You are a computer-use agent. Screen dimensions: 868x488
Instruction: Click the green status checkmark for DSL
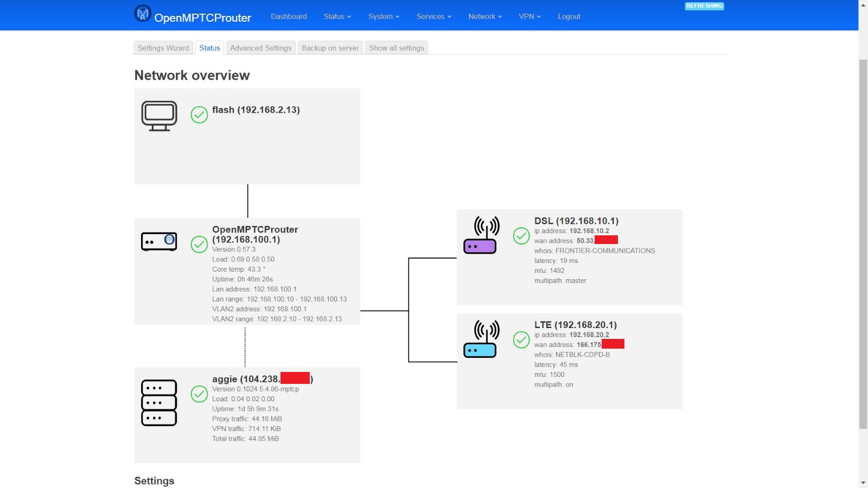click(521, 236)
